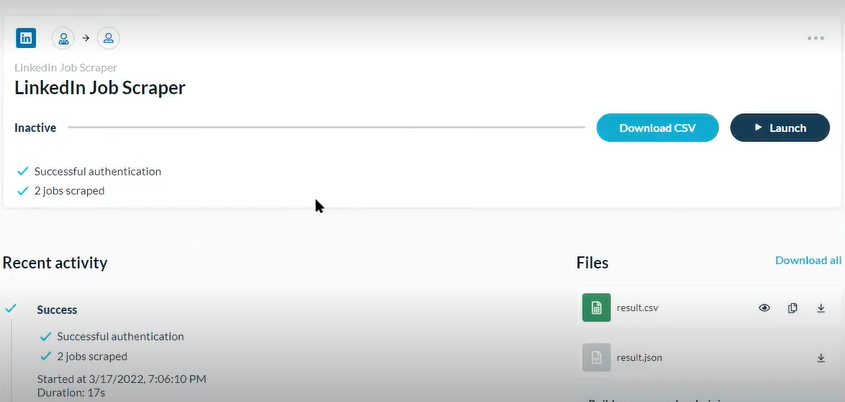Click '2 jobs scraped' in top card
845x402 pixels.
tap(70, 191)
